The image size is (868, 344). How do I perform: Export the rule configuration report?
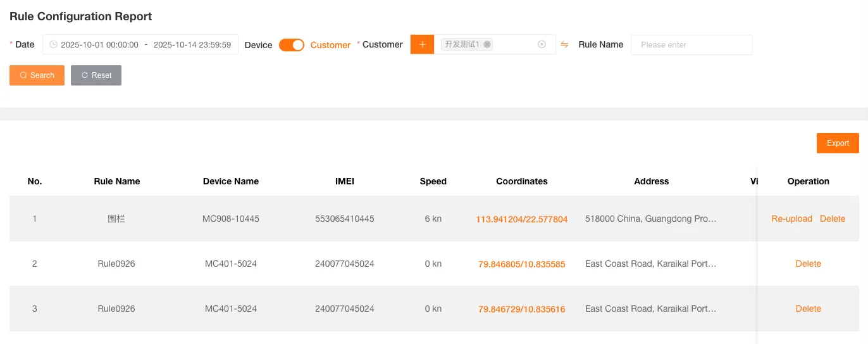pyautogui.click(x=837, y=143)
